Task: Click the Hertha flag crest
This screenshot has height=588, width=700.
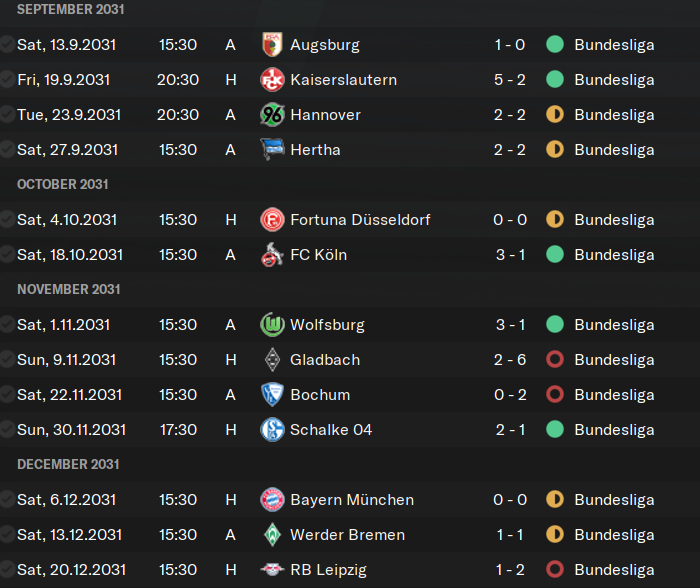Action: click(272, 150)
